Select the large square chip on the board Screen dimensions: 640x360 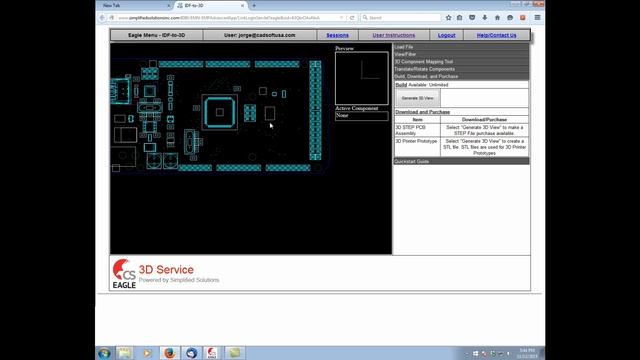click(x=220, y=112)
